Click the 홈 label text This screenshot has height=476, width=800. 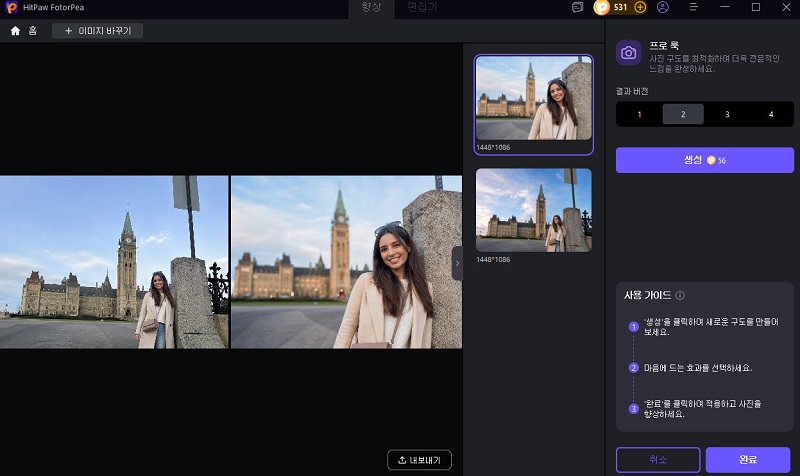coord(33,31)
